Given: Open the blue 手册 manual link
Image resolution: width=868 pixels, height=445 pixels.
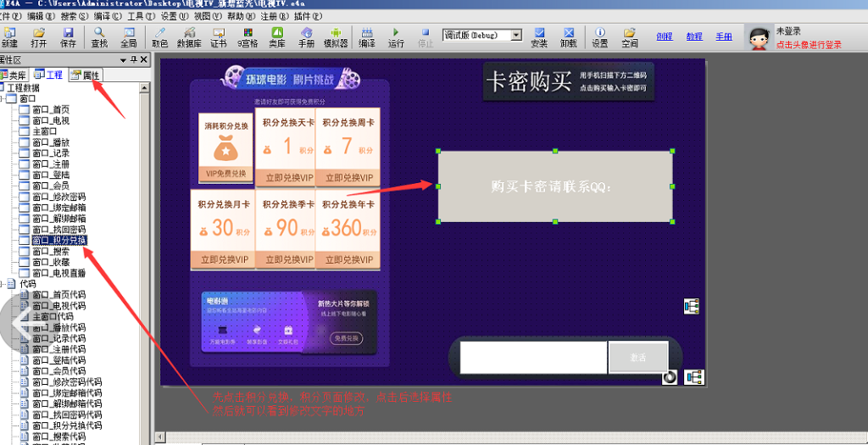Looking at the screenshot, I should tap(724, 36).
